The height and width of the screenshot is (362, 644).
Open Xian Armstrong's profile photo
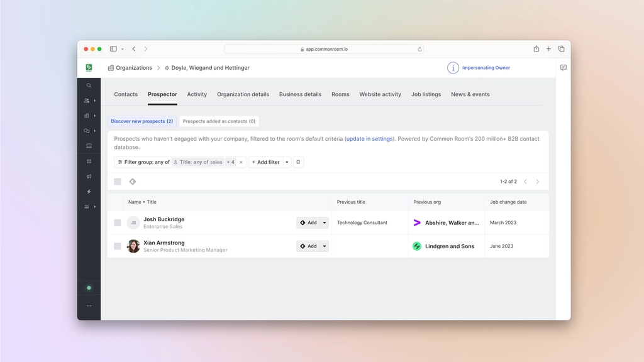[133, 246]
